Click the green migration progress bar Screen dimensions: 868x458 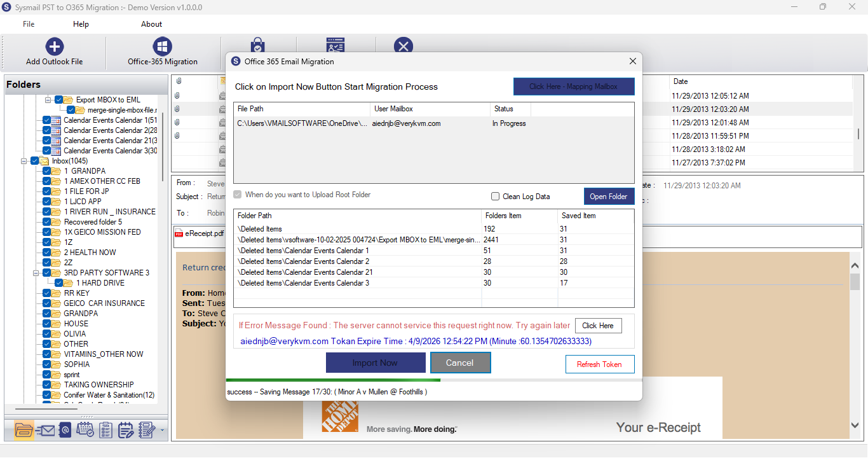click(333, 380)
